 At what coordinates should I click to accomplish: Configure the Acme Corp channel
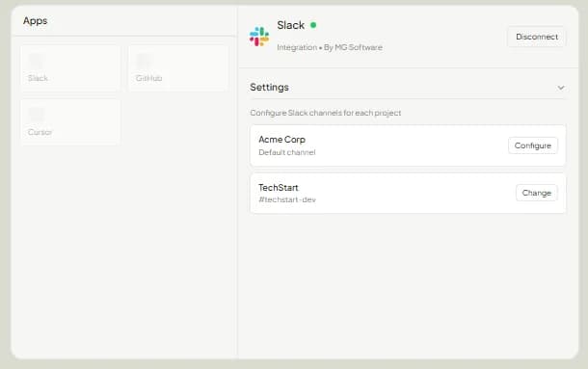click(533, 145)
